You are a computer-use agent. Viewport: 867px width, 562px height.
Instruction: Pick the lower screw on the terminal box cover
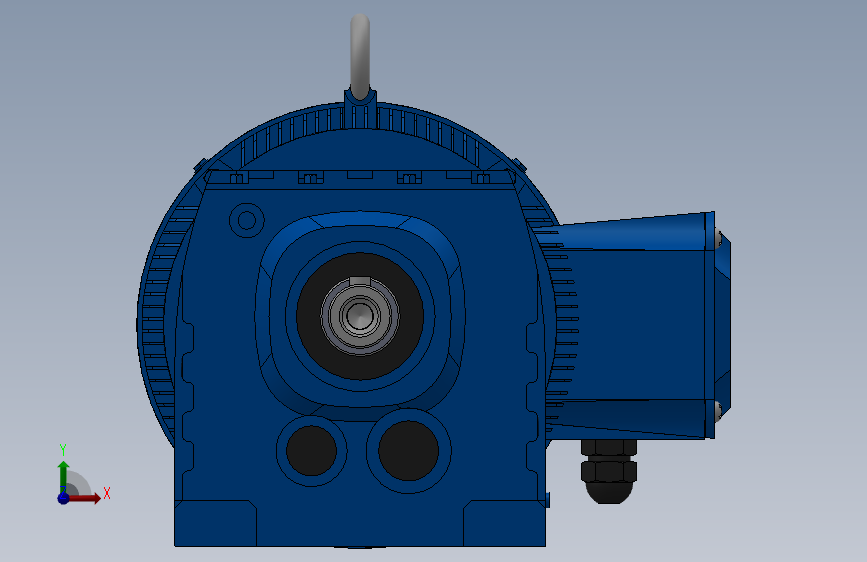(718, 410)
